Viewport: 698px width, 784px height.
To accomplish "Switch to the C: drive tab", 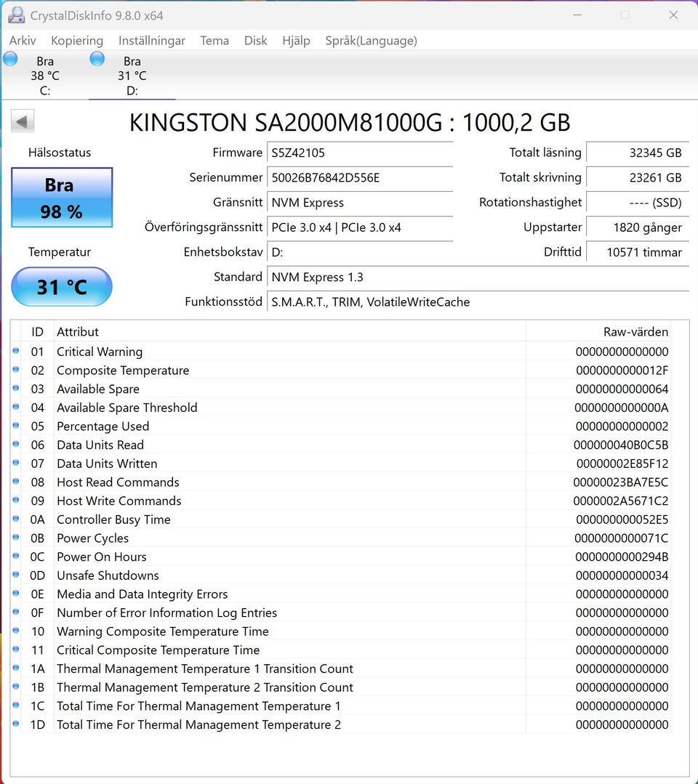I will point(44,76).
